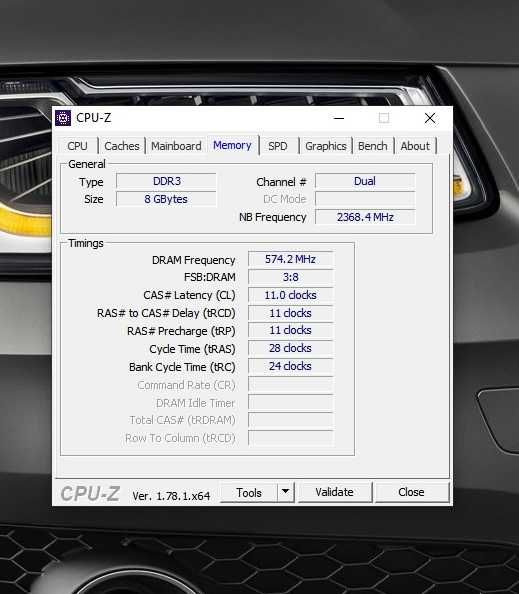Viewport: 519px width, 594px height.
Task: Click the CPU-Z app icon in title bar
Action: [63, 118]
